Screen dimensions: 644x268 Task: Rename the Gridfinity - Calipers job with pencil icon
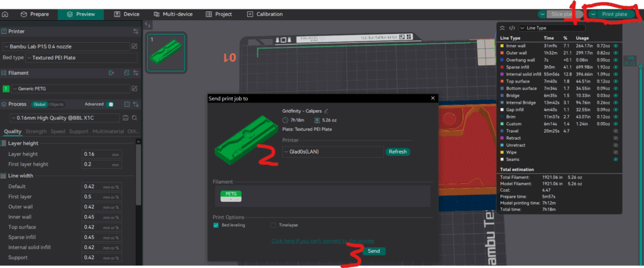pos(326,111)
